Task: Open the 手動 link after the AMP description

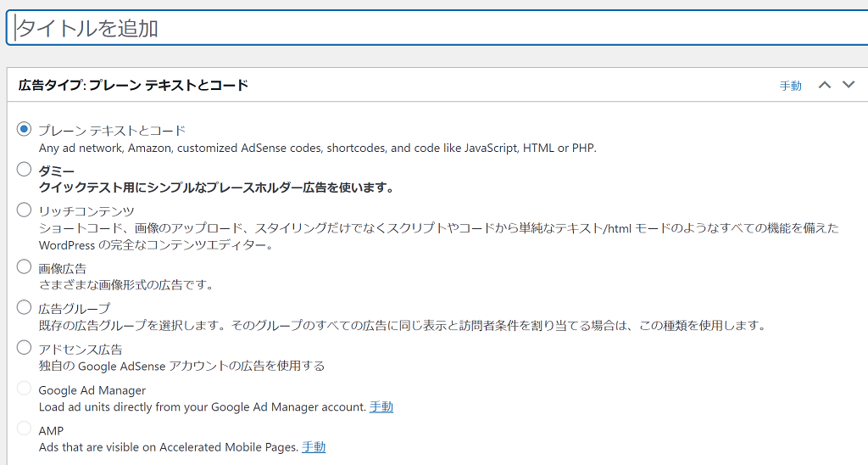Action: [314, 447]
